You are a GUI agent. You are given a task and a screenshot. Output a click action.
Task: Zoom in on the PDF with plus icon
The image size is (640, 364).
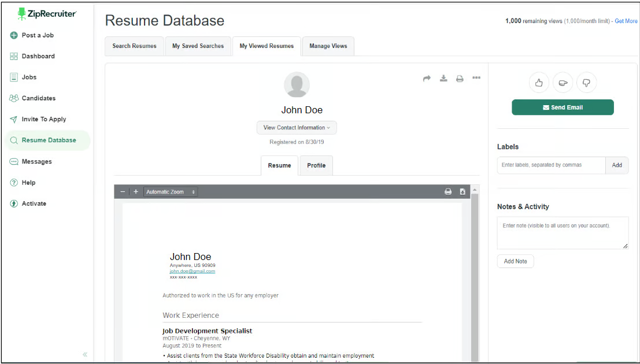point(136,192)
